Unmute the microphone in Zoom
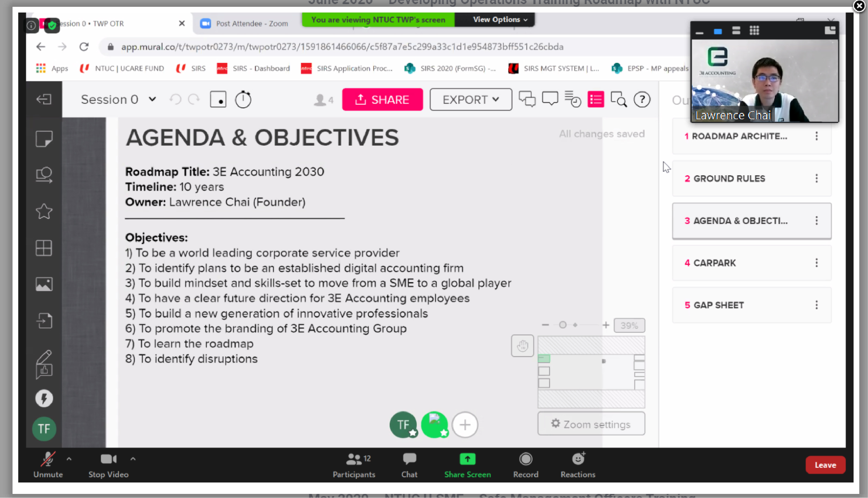 (x=48, y=465)
